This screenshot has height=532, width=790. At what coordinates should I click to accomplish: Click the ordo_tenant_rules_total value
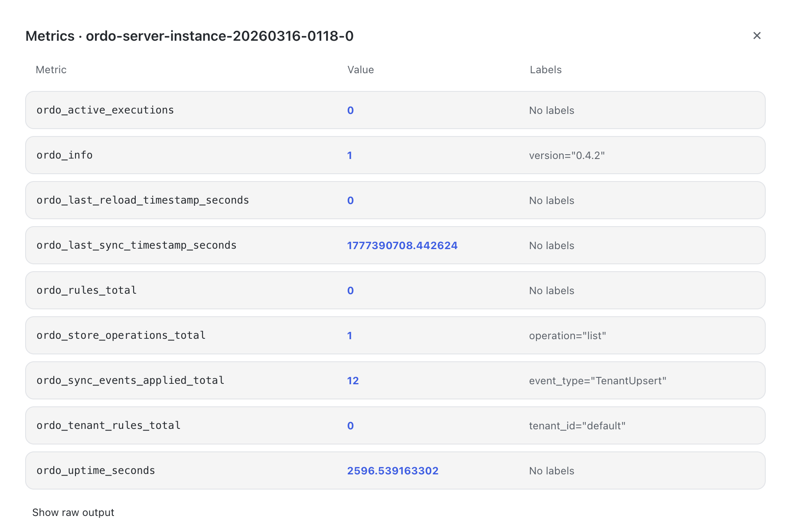coord(350,425)
